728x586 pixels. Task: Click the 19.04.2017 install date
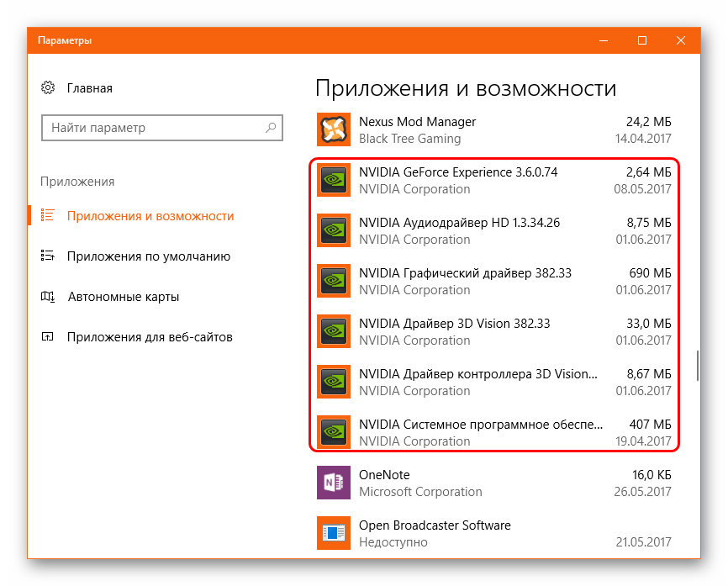[x=643, y=441]
